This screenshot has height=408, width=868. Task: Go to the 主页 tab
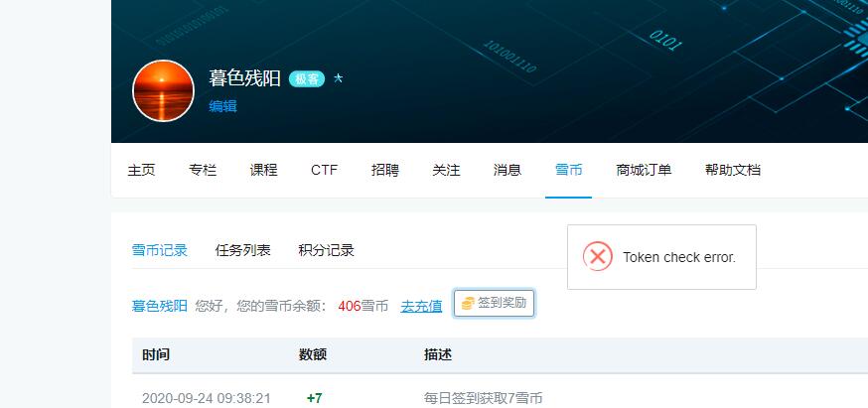click(x=142, y=170)
